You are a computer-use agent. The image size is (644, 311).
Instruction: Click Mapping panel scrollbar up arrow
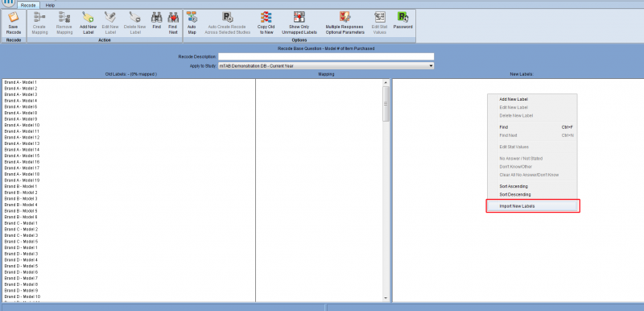(386, 82)
